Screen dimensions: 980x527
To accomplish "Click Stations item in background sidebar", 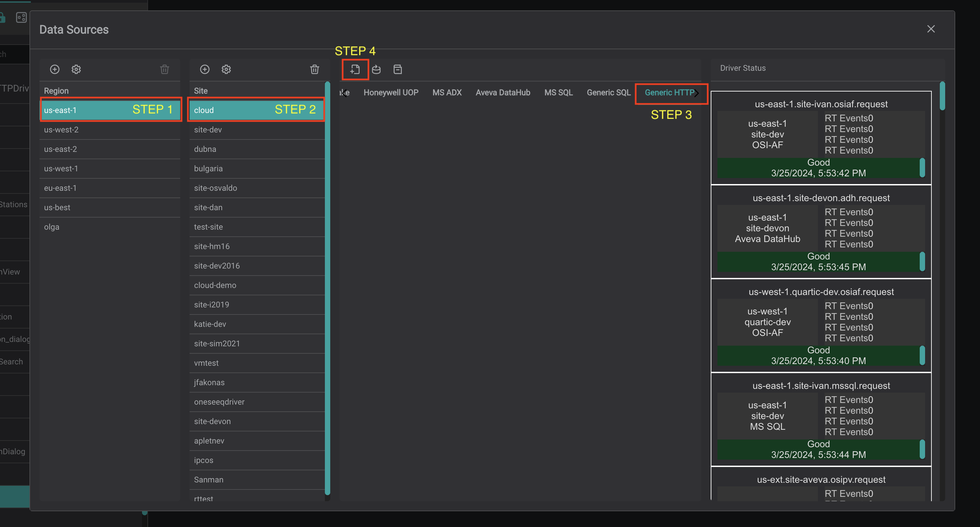I will [x=14, y=204].
